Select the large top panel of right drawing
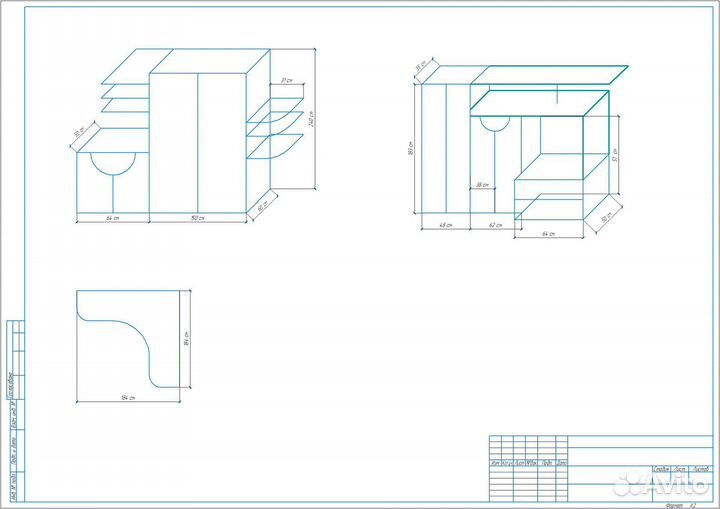720x509 pixels. [550, 74]
